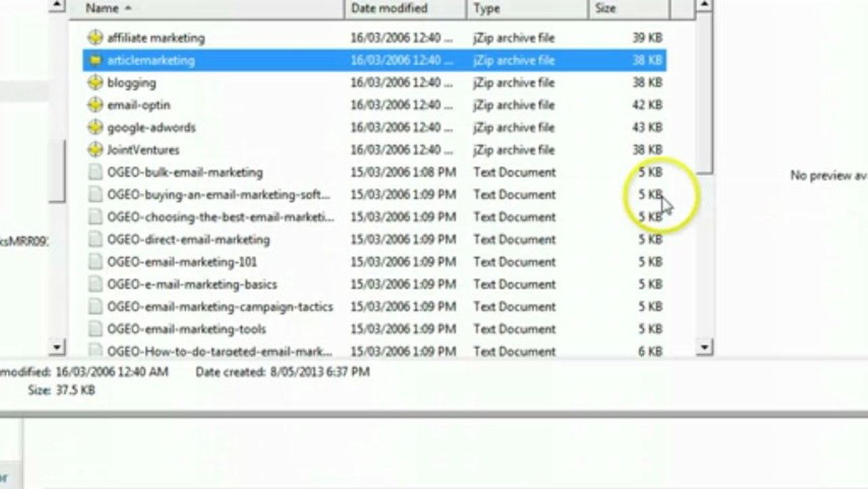The image size is (868, 489).
Task: Click the file list scroll down arrow
Action: tap(704, 348)
